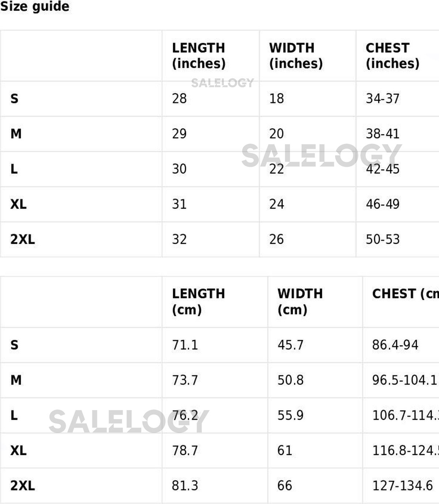This screenshot has height=504, width=439.
Task: Select the CHEST (inches) column header
Action: [x=392, y=56]
